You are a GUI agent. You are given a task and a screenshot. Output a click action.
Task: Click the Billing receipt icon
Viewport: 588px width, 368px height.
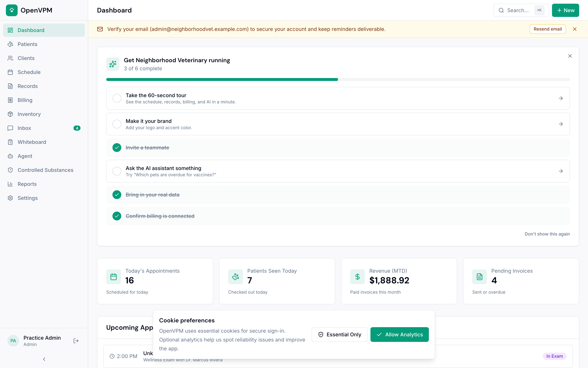point(10,100)
